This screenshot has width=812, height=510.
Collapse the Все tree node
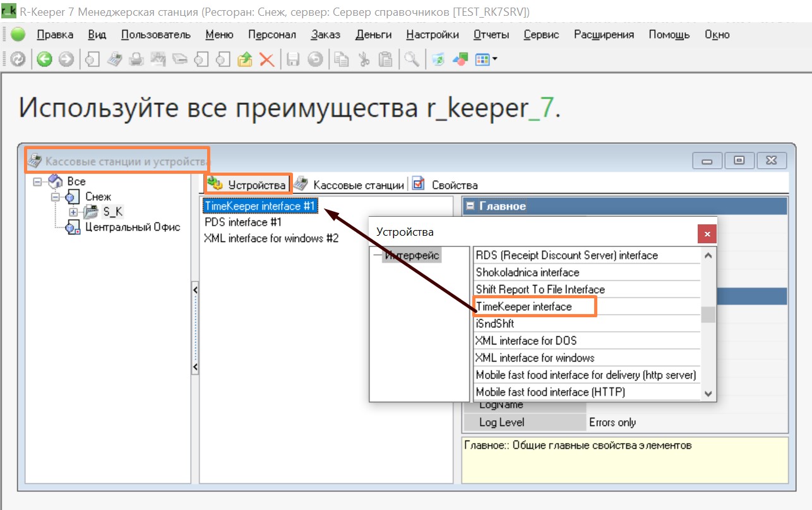pos(37,181)
